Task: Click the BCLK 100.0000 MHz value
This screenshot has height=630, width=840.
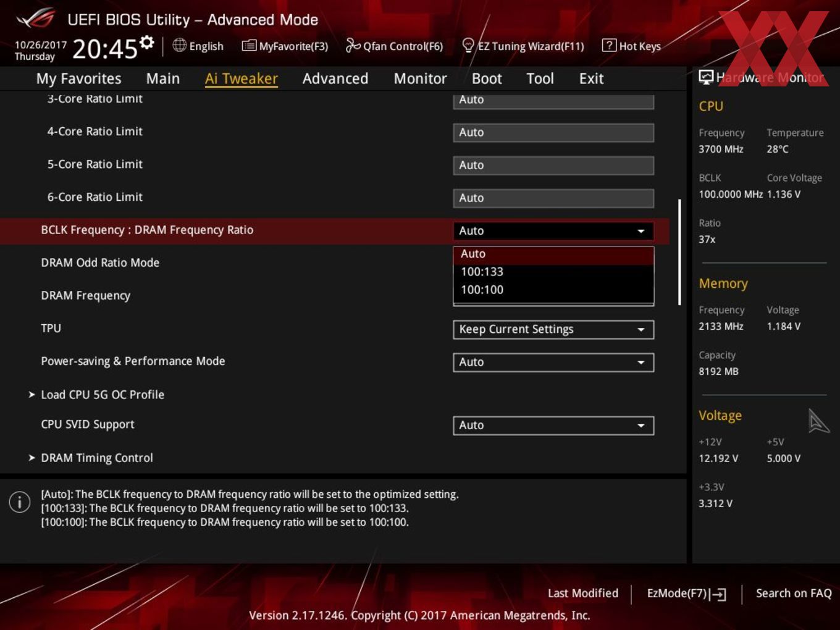Action: click(x=731, y=195)
